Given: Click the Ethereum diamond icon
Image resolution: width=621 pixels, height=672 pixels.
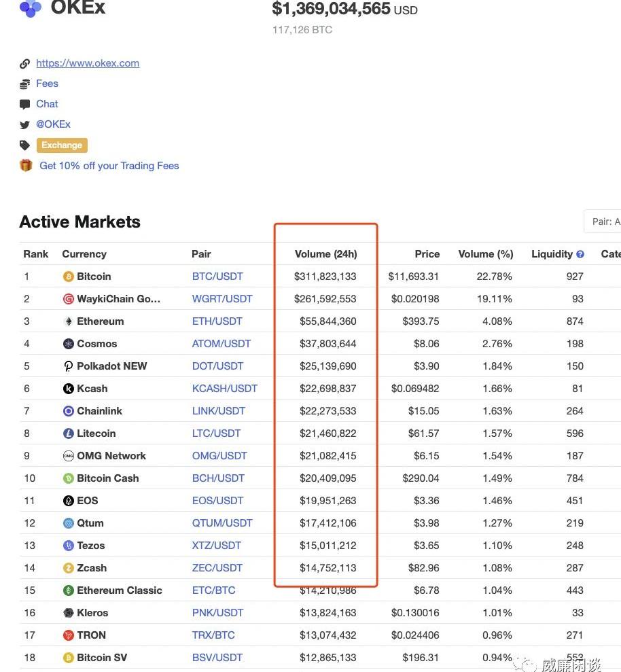Looking at the screenshot, I should pyautogui.click(x=69, y=321).
